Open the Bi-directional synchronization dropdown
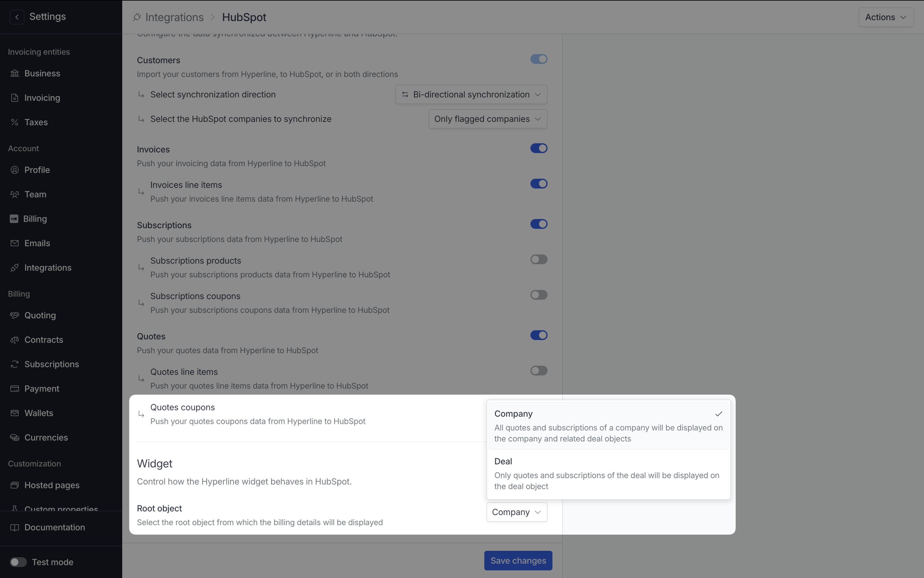The image size is (924, 578). tap(471, 94)
